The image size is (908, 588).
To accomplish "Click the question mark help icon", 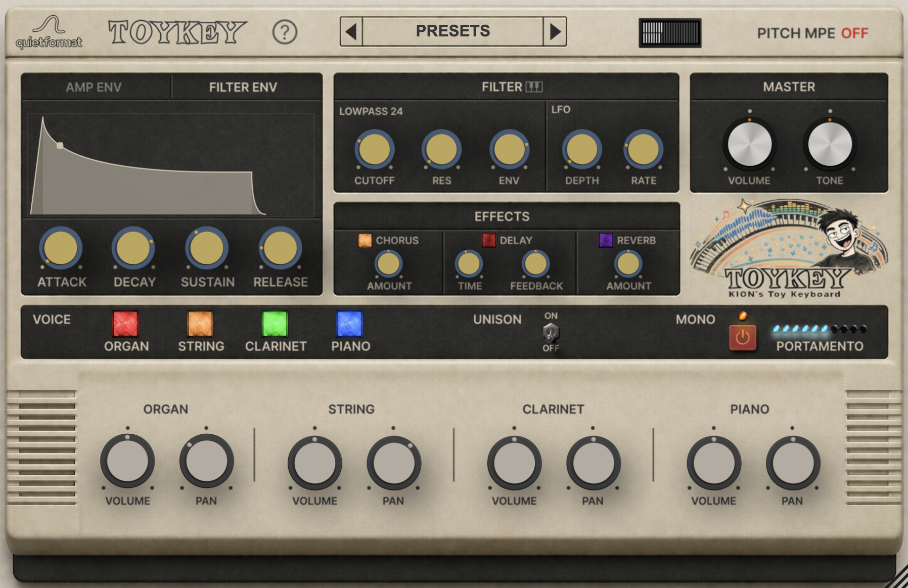I will tap(285, 32).
